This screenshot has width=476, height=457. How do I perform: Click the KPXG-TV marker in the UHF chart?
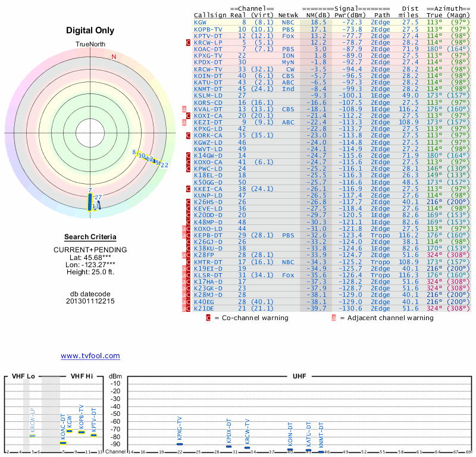tap(180, 444)
